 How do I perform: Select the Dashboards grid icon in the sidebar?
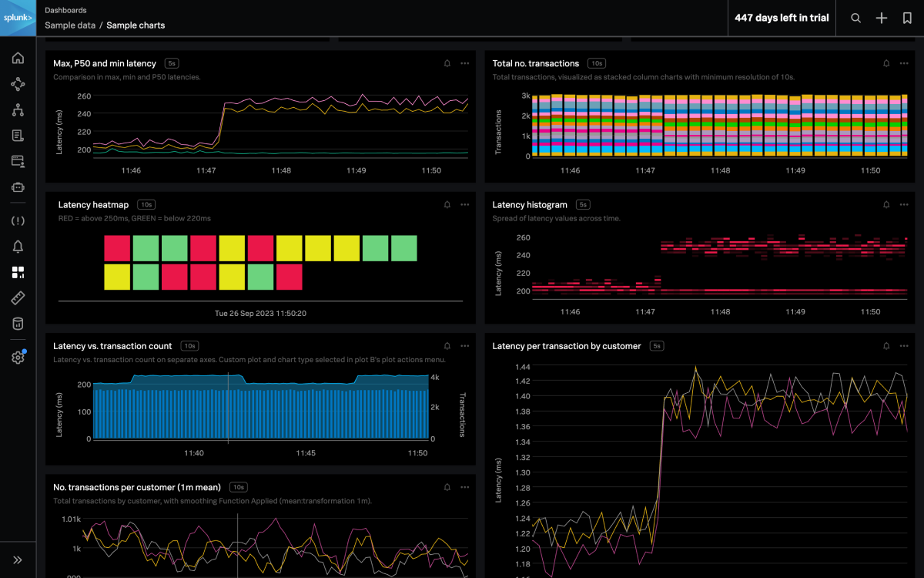coord(18,272)
